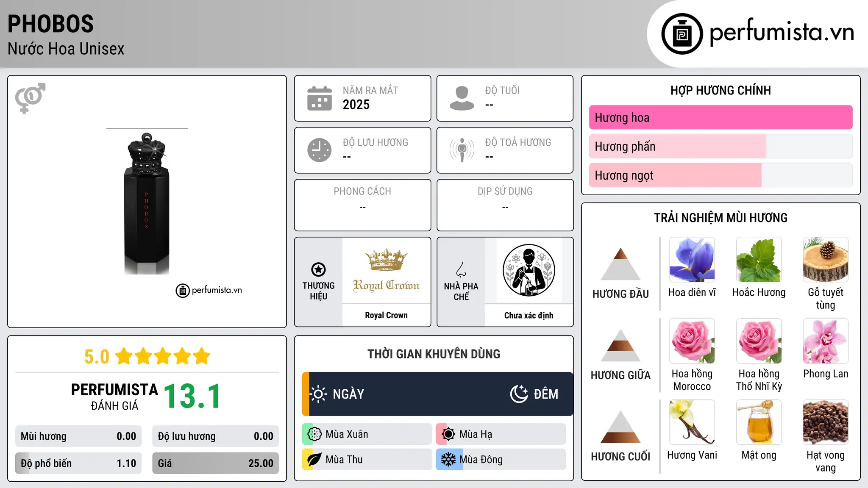868x488 pixels.
Task: Click the perfumista.vn bottle logo icon
Action: click(x=682, y=34)
